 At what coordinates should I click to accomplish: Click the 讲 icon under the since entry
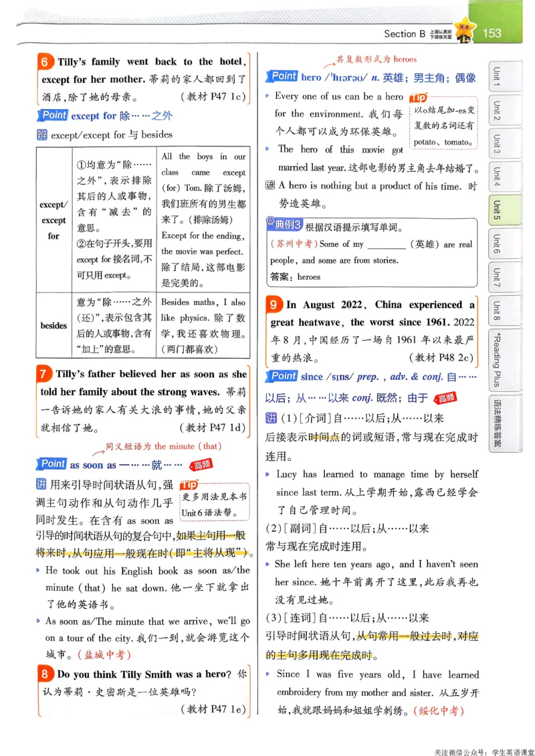click(270, 418)
